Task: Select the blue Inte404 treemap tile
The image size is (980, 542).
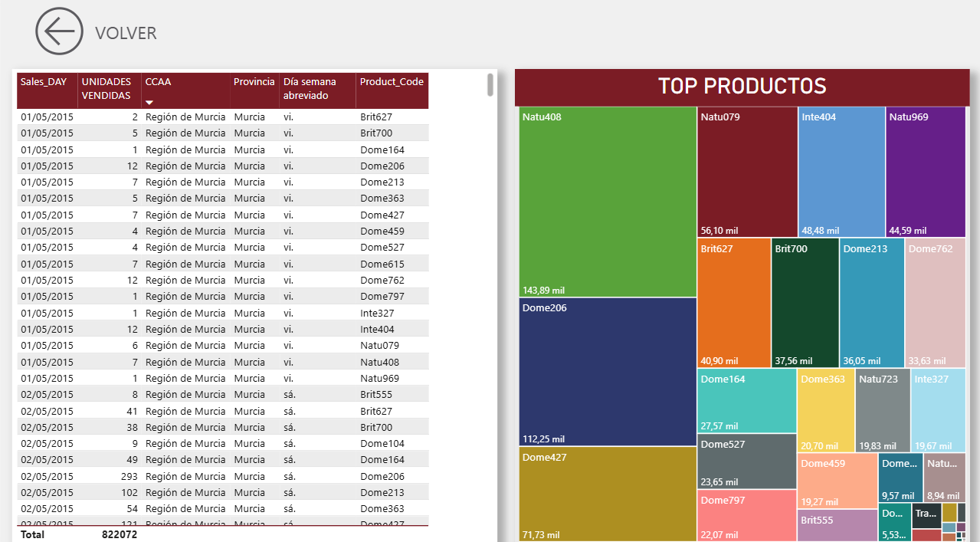Action: coord(841,172)
